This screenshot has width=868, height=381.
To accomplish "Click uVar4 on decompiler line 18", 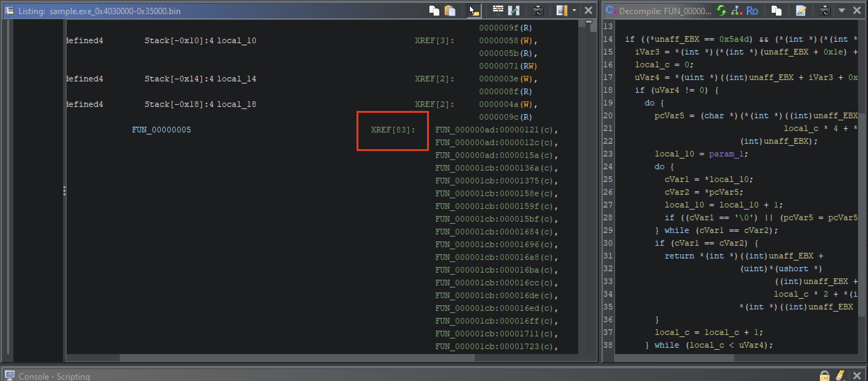I will coord(667,90).
